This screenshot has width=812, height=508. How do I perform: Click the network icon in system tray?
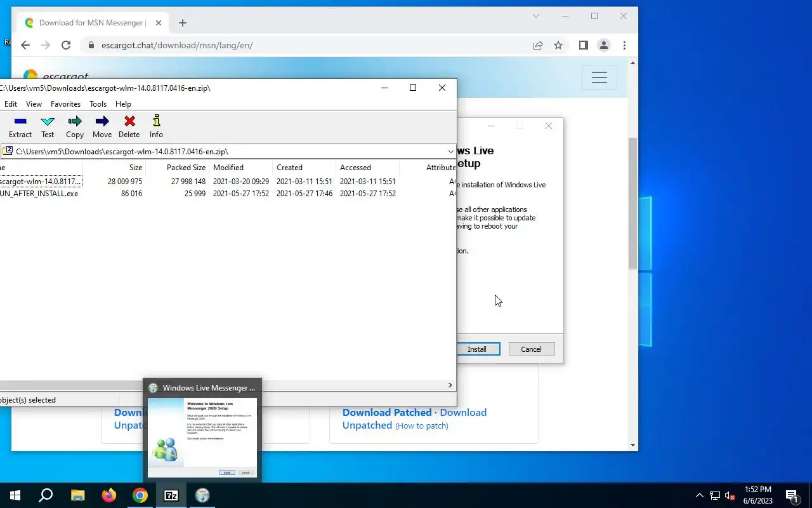coord(715,495)
